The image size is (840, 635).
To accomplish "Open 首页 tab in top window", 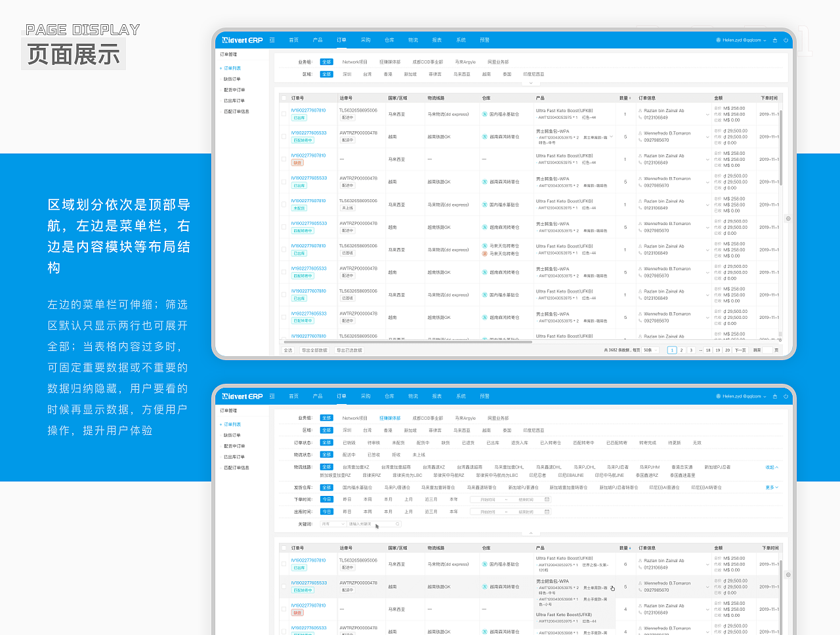I will 293,40.
